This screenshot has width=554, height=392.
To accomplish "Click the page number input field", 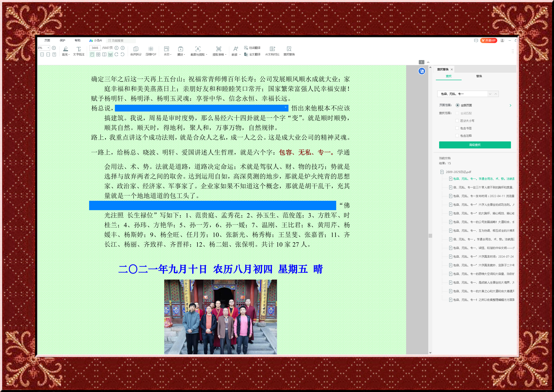I will (x=95, y=48).
